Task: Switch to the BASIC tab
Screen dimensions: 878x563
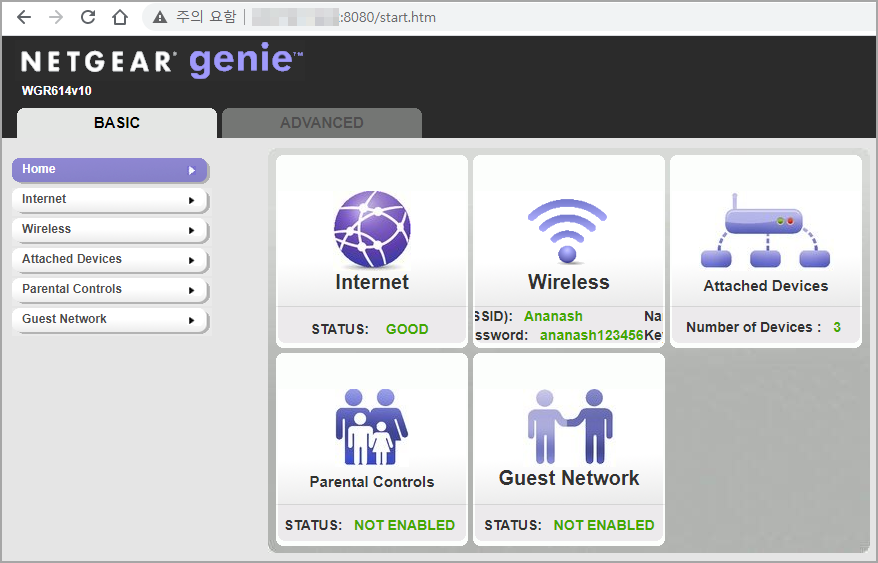Action: [117, 123]
